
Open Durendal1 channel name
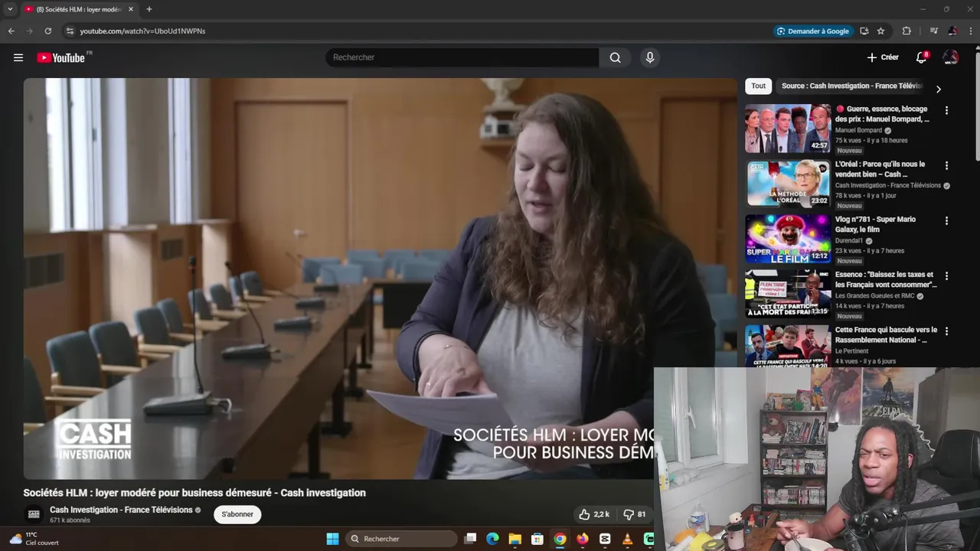pyautogui.click(x=848, y=240)
